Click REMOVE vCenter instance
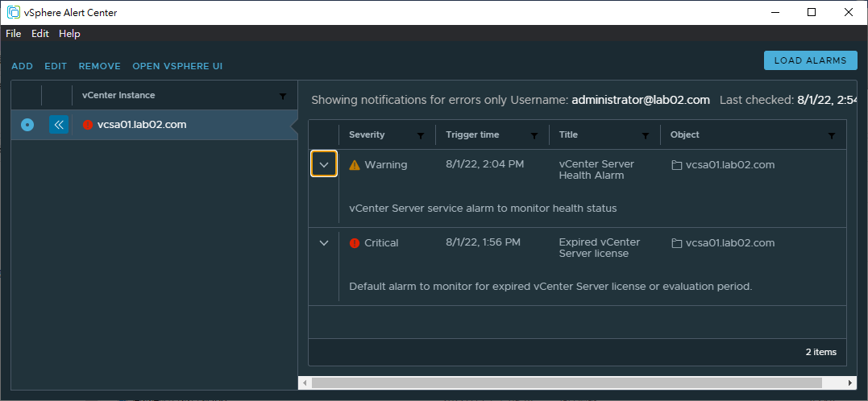This screenshot has width=868, height=401. click(100, 66)
